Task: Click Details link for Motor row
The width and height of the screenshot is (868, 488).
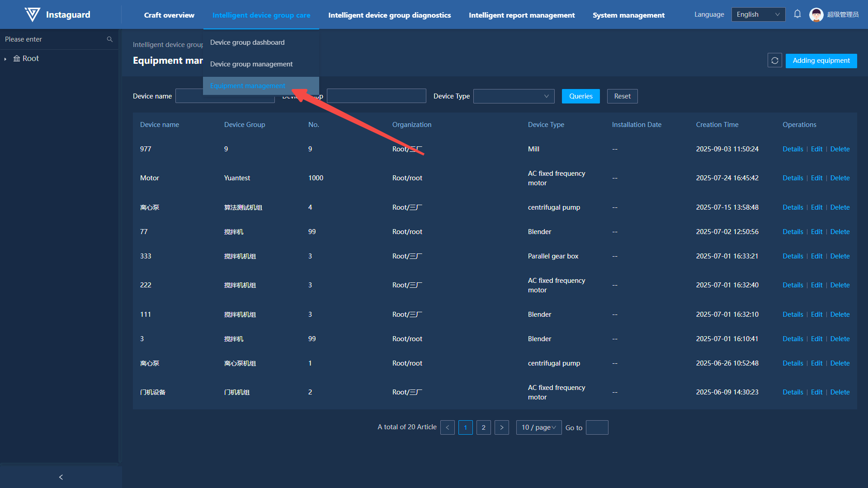Action: coord(793,178)
